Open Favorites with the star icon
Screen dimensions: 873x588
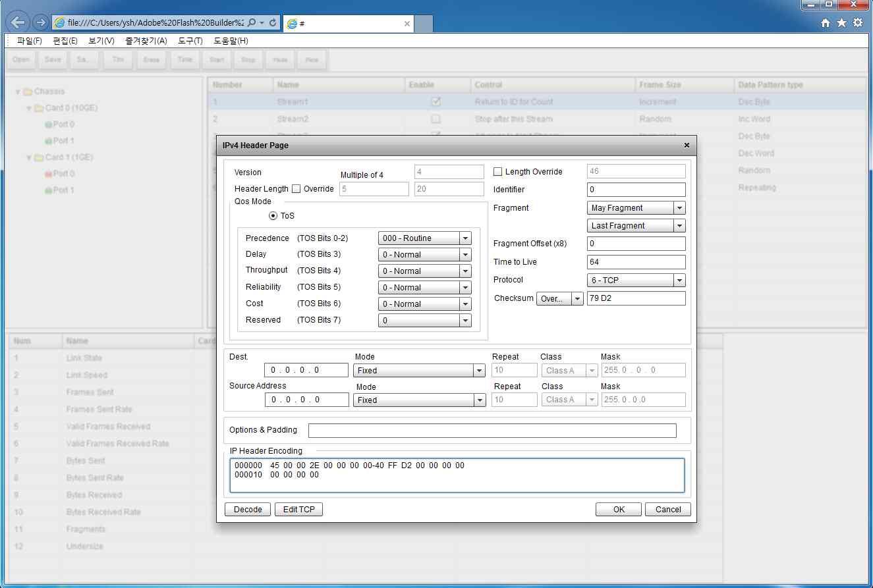pos(841,22)
